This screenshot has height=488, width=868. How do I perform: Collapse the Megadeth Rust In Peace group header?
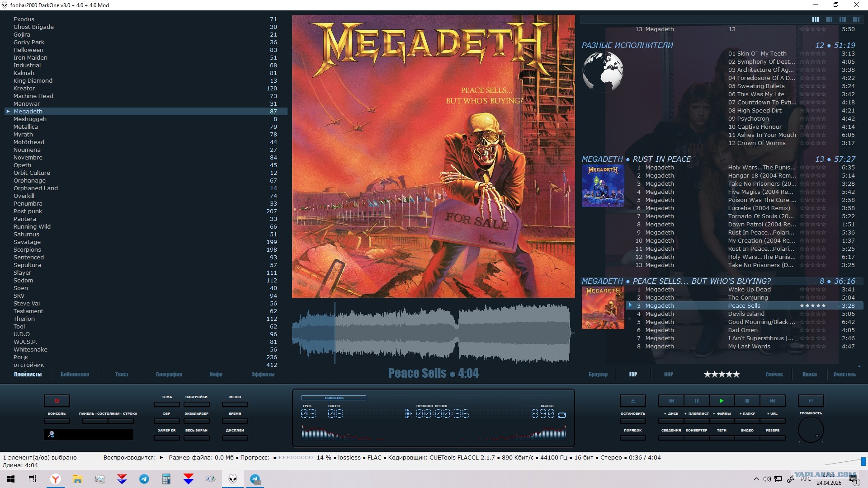pyautogui.click(x=636, y=159)
